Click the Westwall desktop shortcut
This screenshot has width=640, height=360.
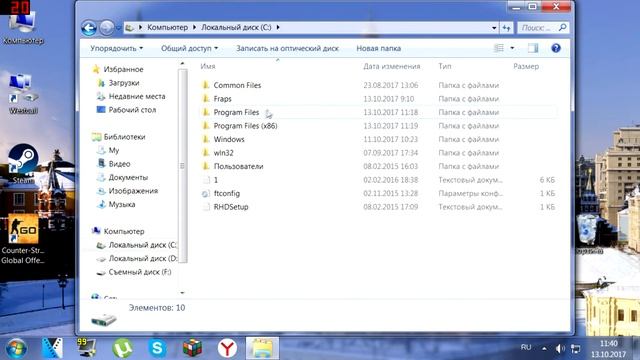[23, 93]
